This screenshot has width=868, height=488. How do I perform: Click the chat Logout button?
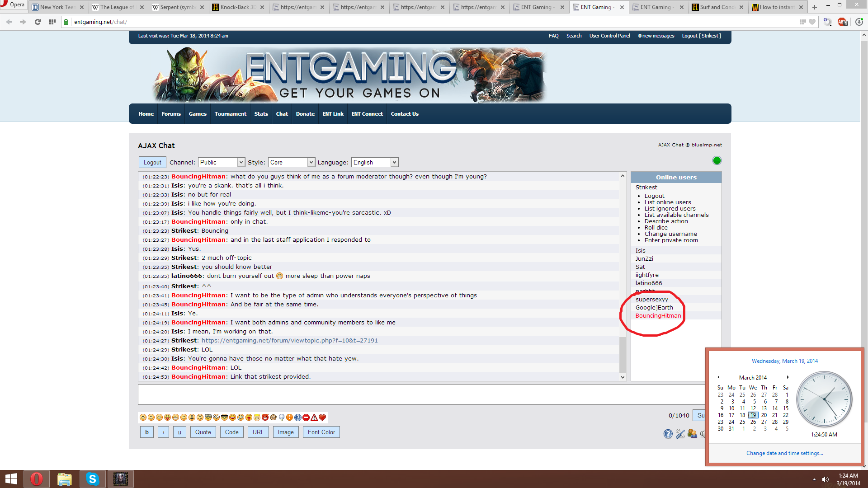(152, 162)
